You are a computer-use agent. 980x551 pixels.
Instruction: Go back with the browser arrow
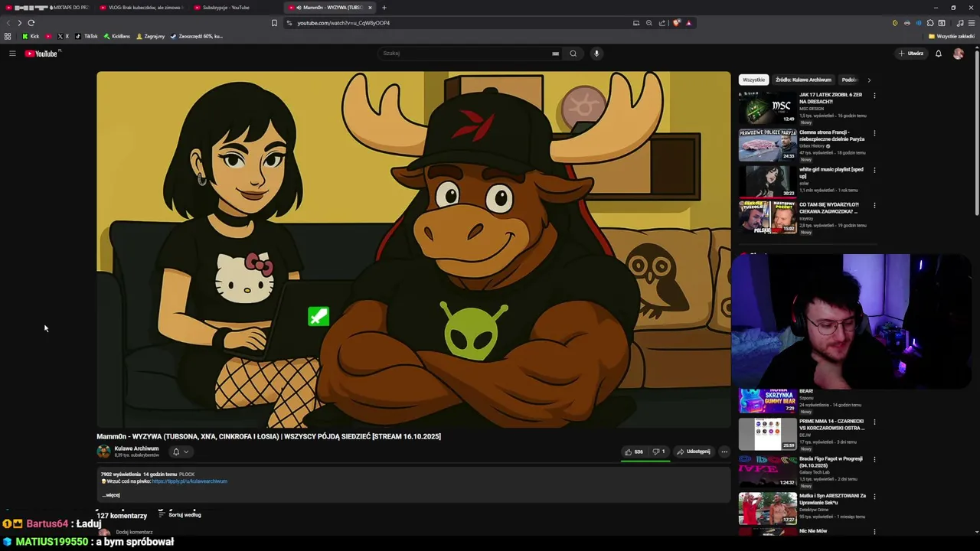pos(8,23)
